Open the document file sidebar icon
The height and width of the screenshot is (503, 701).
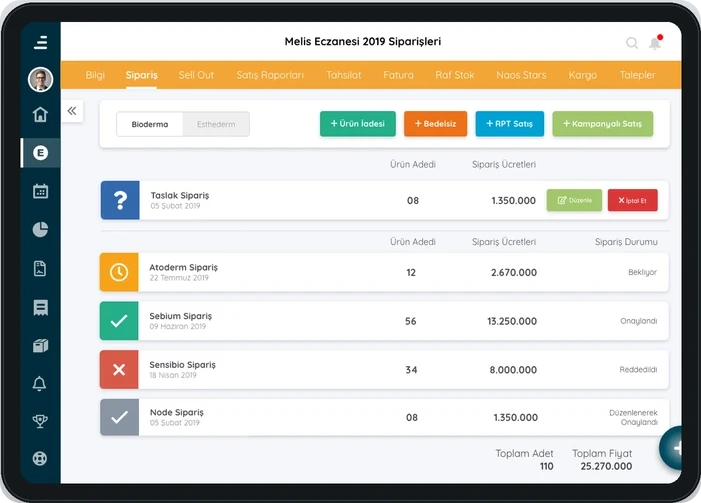40,268
